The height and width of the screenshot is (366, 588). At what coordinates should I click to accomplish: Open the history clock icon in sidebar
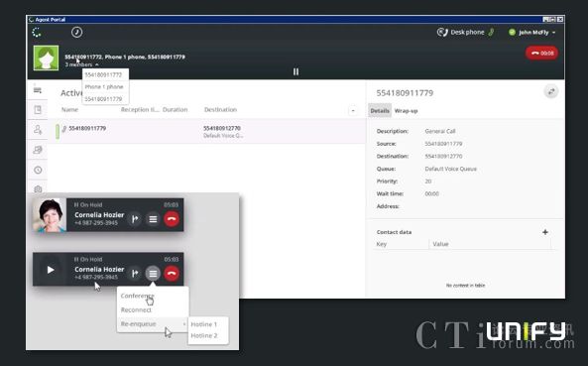38,170
